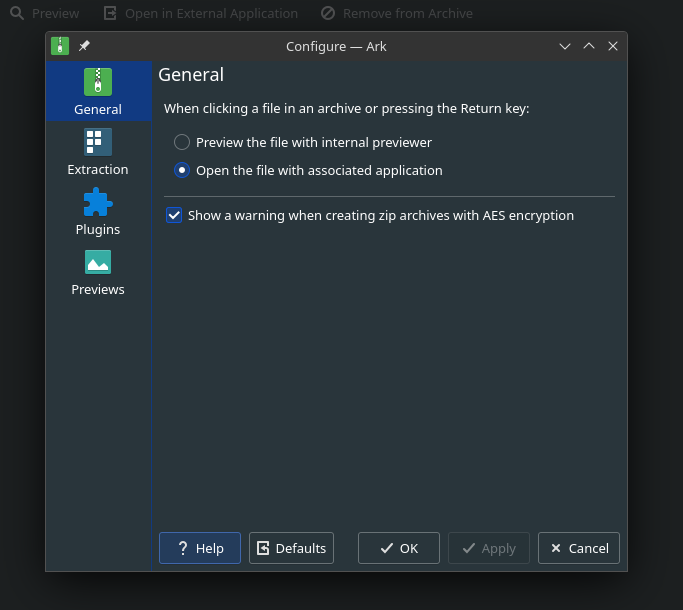The image size is (683, 610).
Task: Toggle AES encryption warning checkbox
Action: 370,215
